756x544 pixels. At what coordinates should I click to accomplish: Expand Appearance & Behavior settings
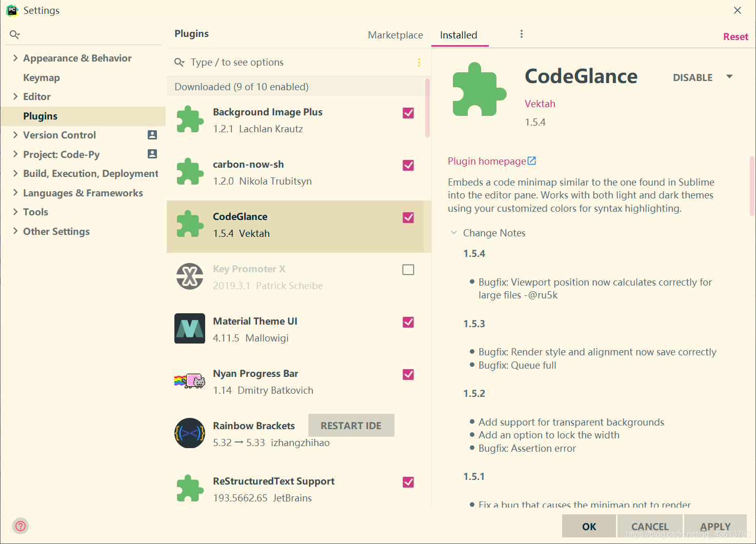(x=15, y=58)
